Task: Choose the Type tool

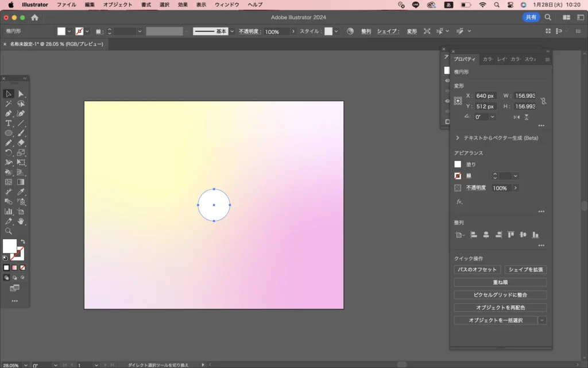Action: (9, 124)
